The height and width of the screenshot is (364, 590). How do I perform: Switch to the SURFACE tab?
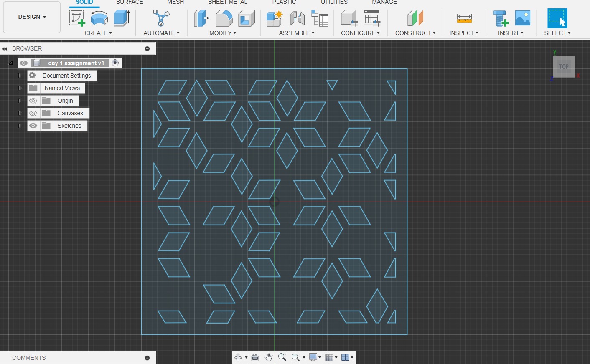click(130, 2)
